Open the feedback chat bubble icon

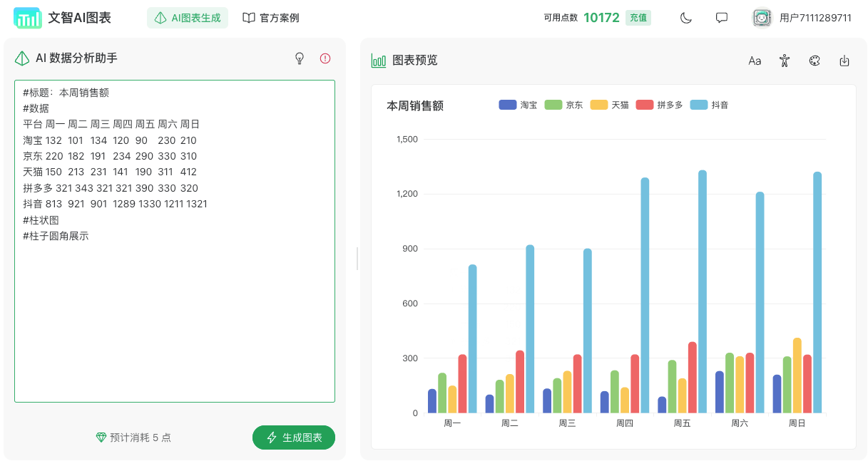[x=721, y=18]
